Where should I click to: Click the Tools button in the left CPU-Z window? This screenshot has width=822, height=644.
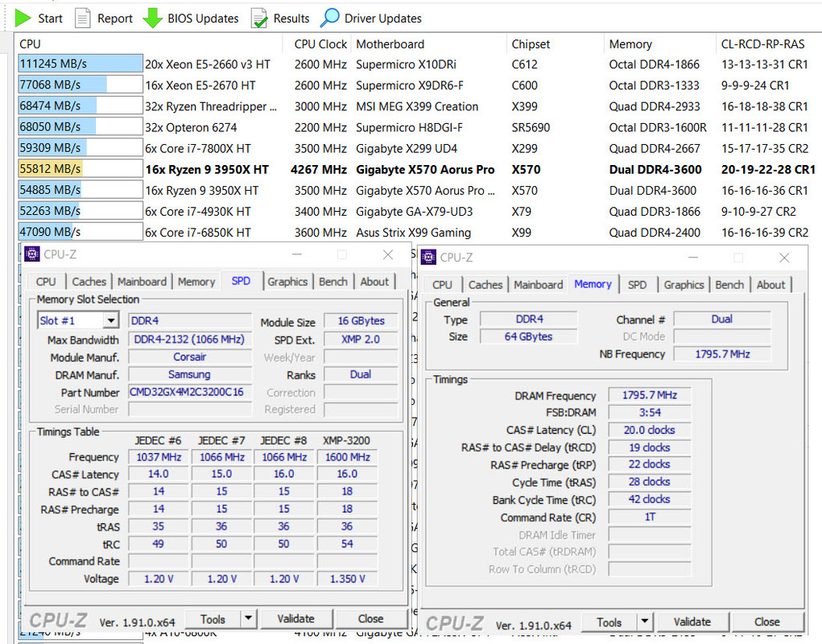213,619
